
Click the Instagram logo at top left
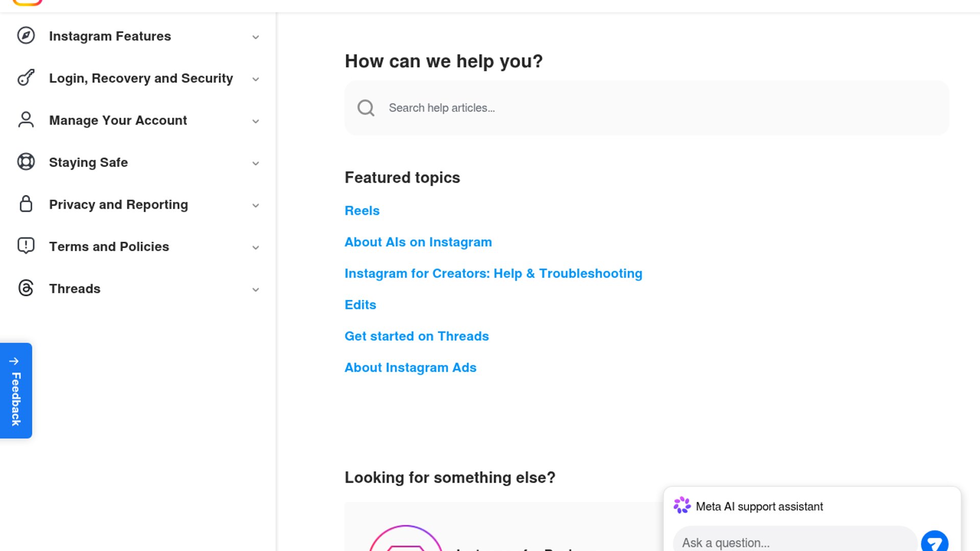[x=27, y=2]
